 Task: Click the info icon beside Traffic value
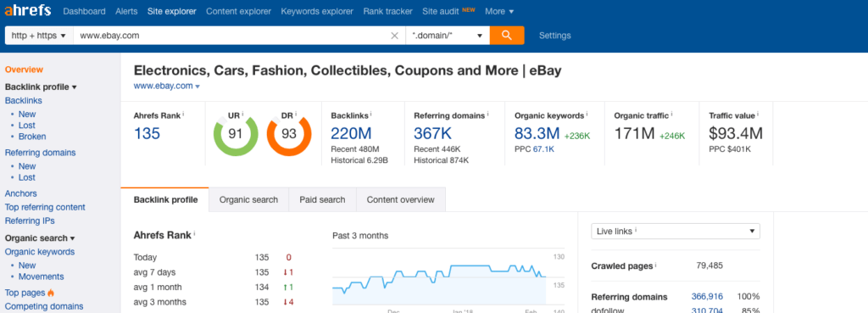(759, 115)
